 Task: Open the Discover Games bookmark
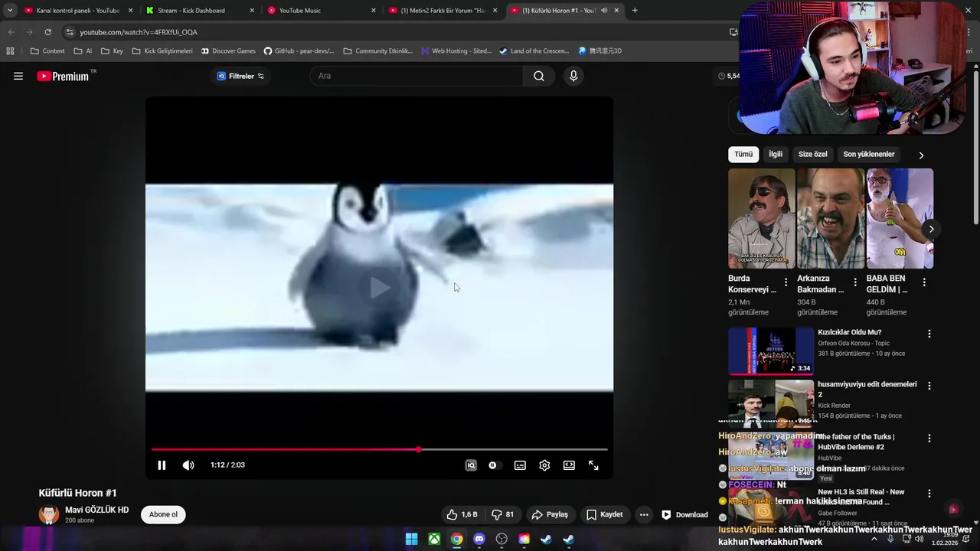pyautogui.click(x=228, y=51)
